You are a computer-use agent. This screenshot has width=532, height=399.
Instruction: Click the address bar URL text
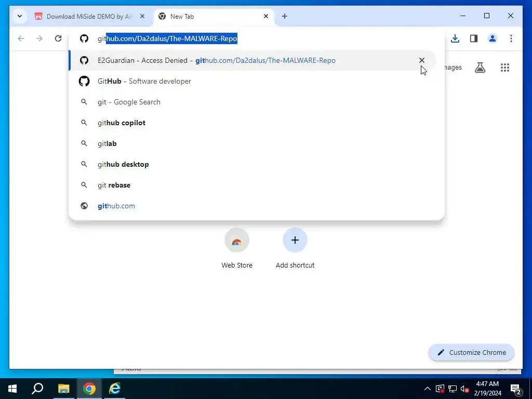167,38
